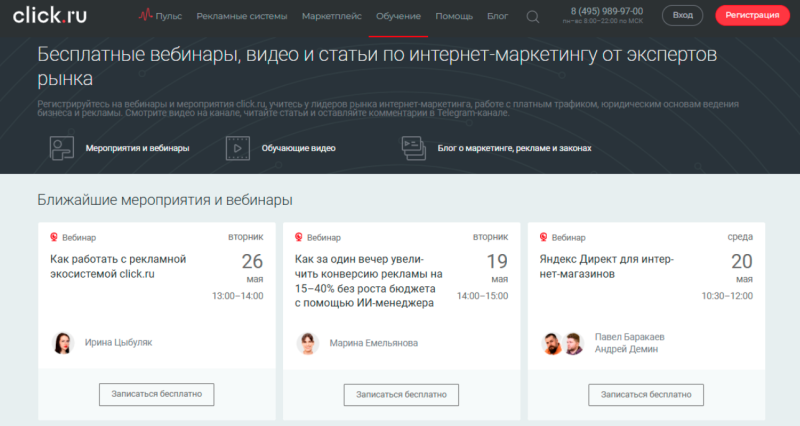800x426 pixels.
Task: Click the Пульс heartbeat icon
Action: (x=145, y=15)
